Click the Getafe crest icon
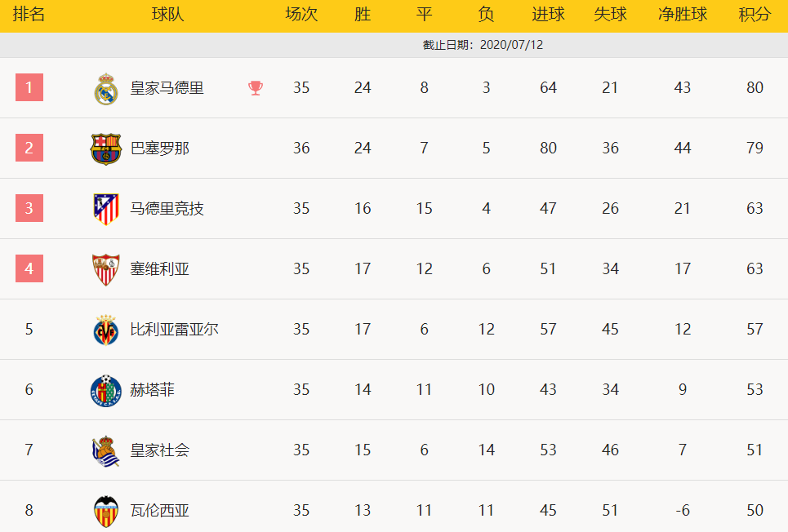This screenshot has width=788, height=532. pyautogui.click(x=106, y=390)
